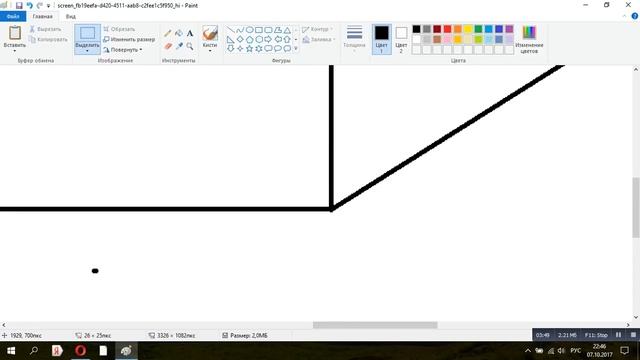The height and width of the screenshot is (360, 640).
Task: Click Save icon in quick access toolbar
Action: tap(19, 6)
